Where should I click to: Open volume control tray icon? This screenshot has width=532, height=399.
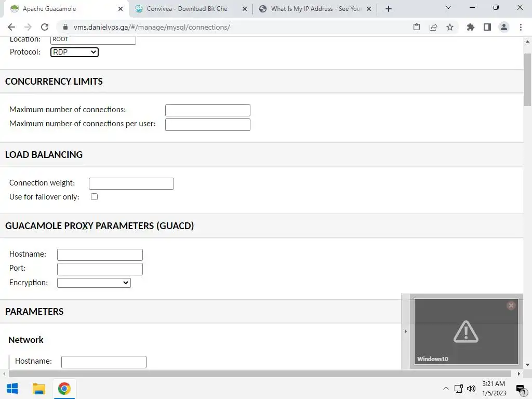(471, 389)
